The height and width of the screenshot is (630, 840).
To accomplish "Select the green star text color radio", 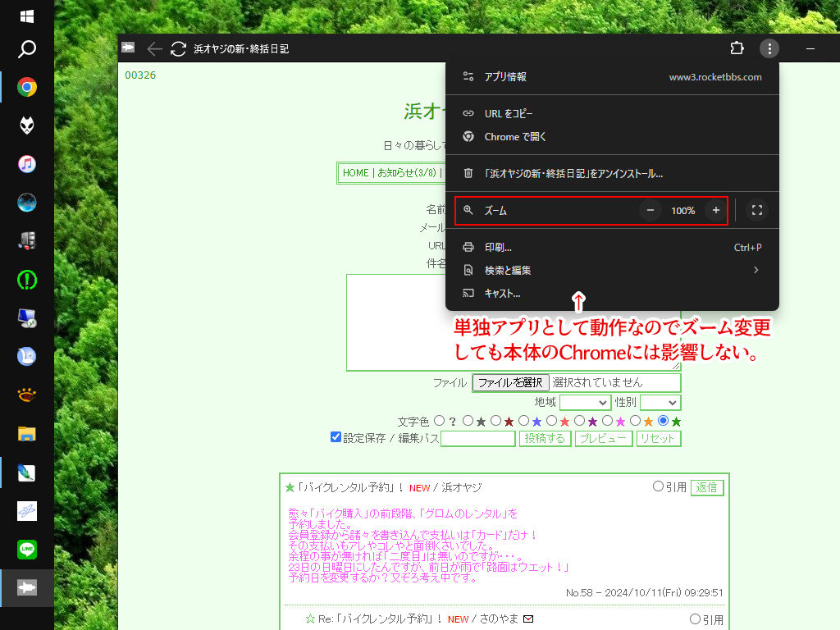I will tap(663, 421).
